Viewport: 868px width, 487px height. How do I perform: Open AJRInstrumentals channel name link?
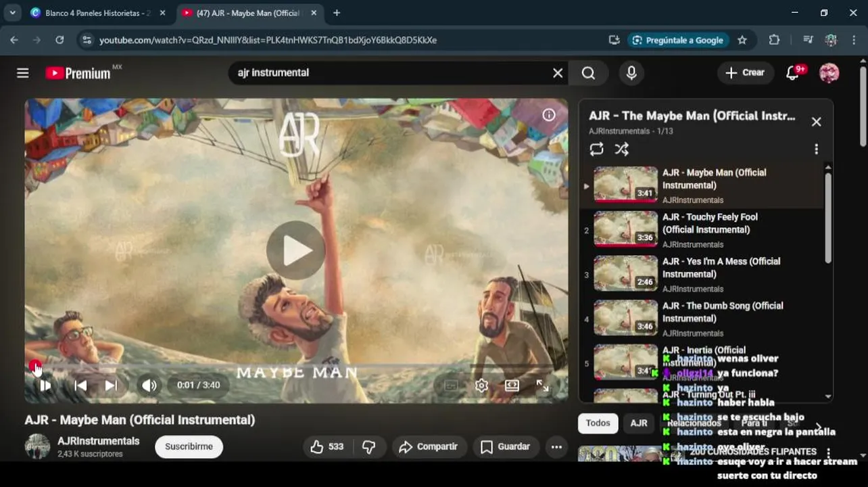(x=98, y=441)
